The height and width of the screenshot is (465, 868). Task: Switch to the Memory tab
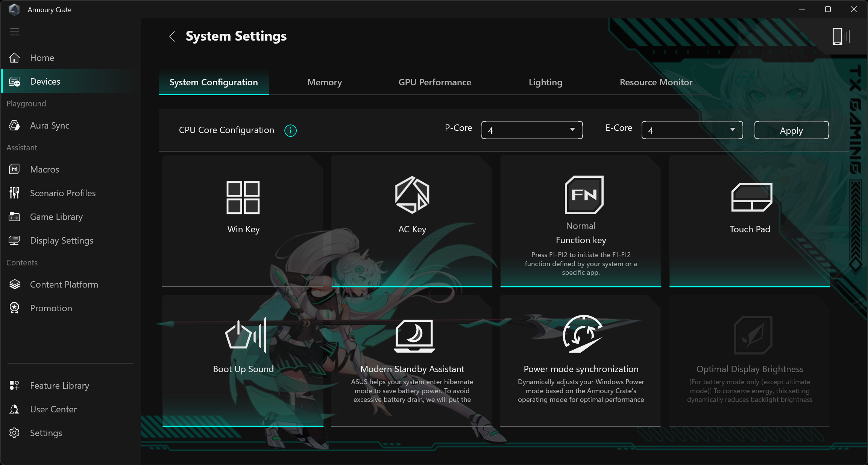tap(324, 82)
